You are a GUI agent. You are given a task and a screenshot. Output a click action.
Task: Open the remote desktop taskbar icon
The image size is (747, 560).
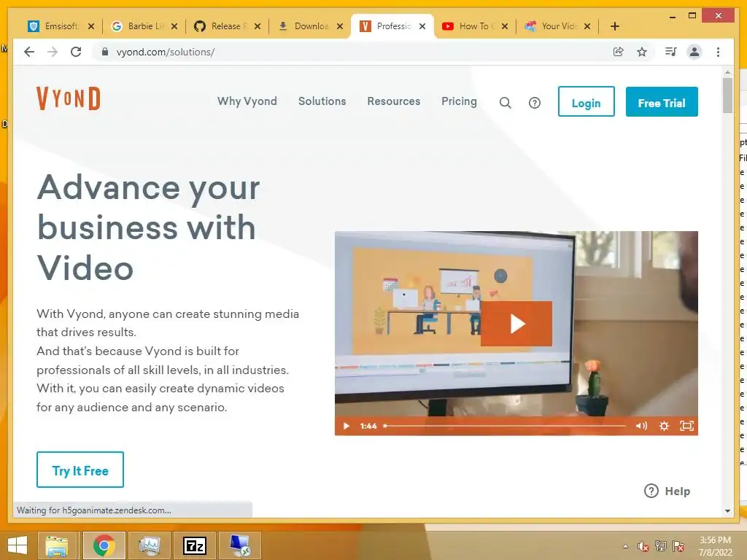tap(239, 545)
